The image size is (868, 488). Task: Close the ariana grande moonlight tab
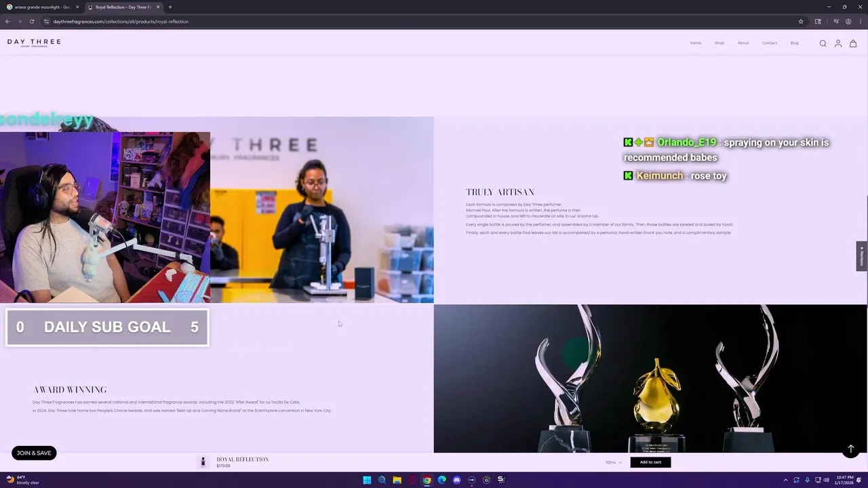77,7
